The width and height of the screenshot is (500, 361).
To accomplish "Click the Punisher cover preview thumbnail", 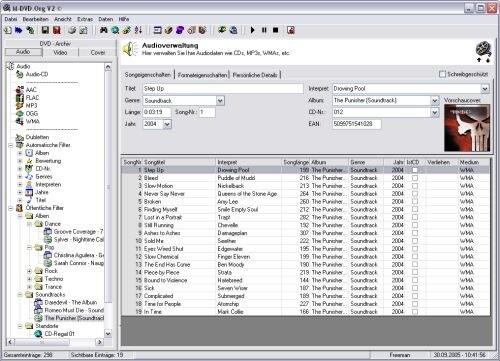I will pyautogui.click(x=467, y=128).
